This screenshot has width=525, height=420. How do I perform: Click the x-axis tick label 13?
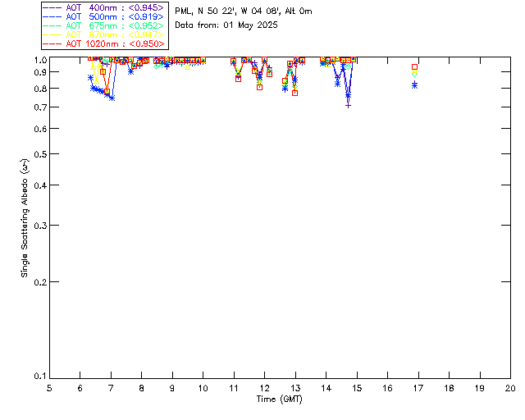click(295, 388)
